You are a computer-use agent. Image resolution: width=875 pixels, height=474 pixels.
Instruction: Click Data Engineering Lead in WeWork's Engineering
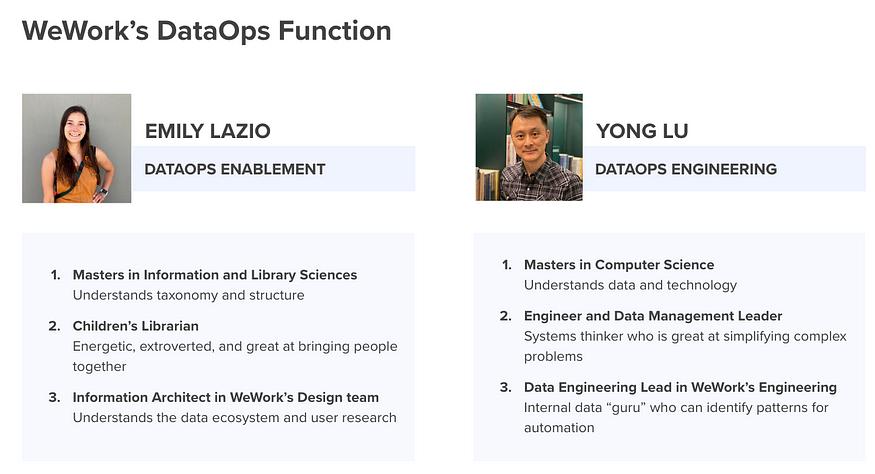click(680, 387)
